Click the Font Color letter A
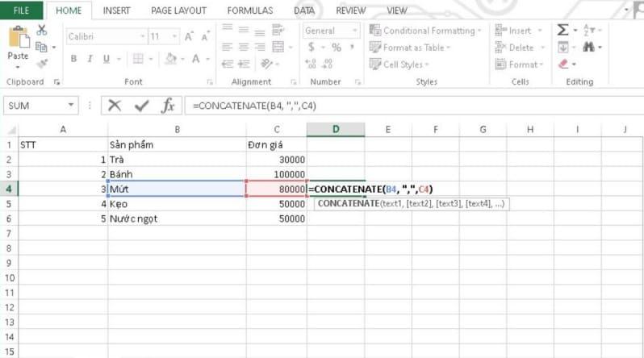The image size is (644, 358). click(x=196, y=59)
